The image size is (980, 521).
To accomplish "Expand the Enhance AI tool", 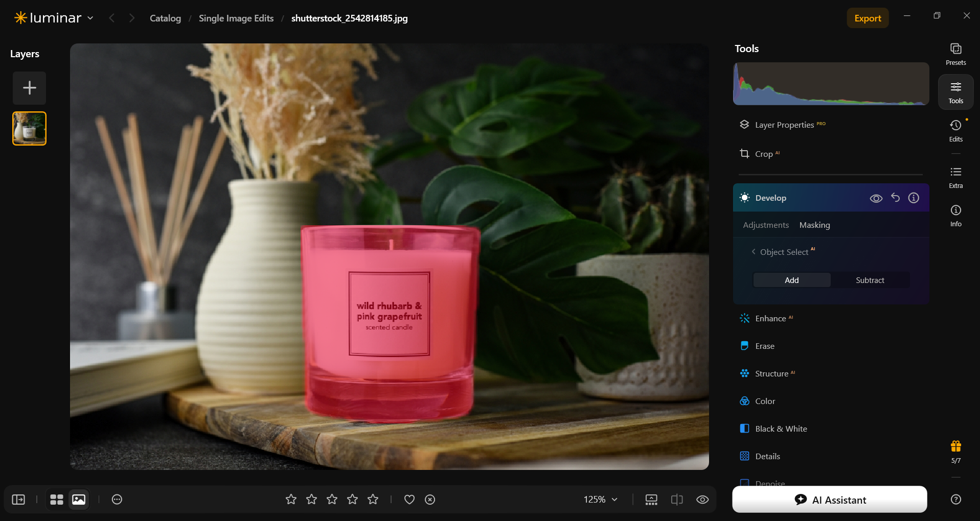I will 831,318.
